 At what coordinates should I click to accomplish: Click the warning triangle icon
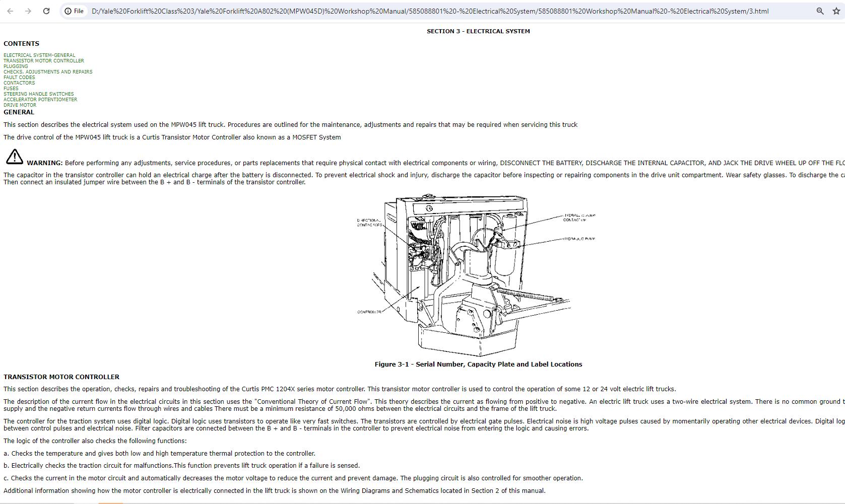14,157
